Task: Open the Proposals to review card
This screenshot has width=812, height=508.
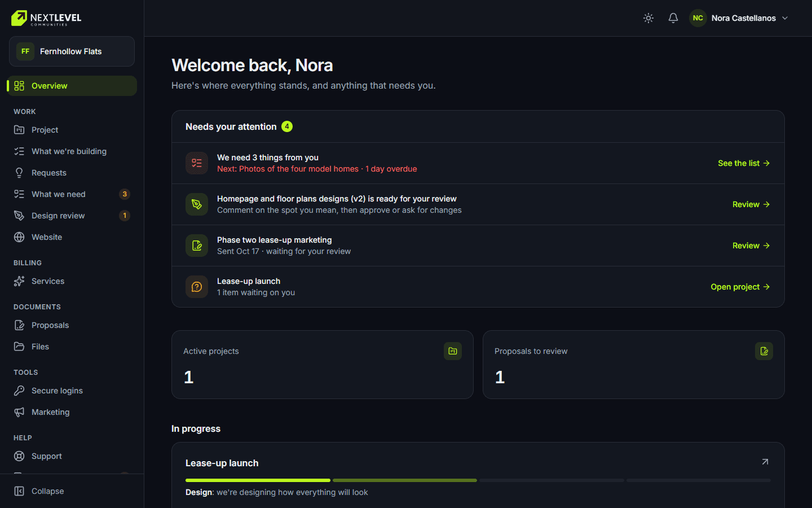Action: [x=634, y=365]
